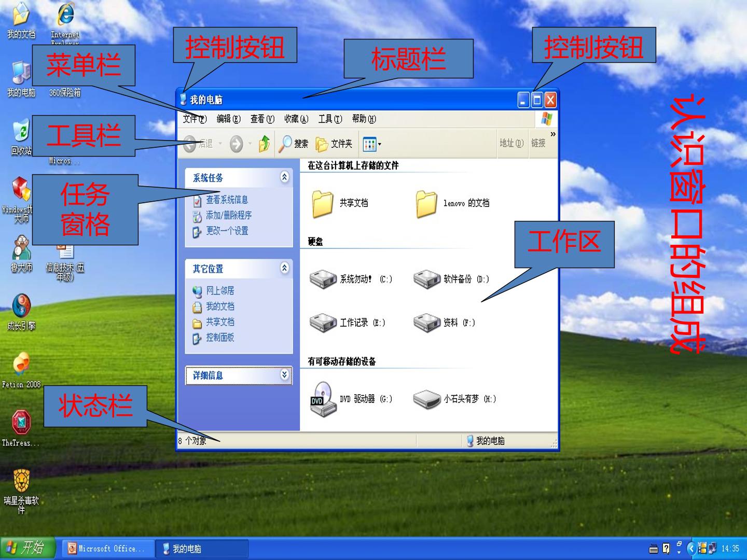Image resolution: width=747 pixels, height=560 pixels.
Task: Select the 小石头有梦 (H:) removable drive
Action: click(427, 399)
